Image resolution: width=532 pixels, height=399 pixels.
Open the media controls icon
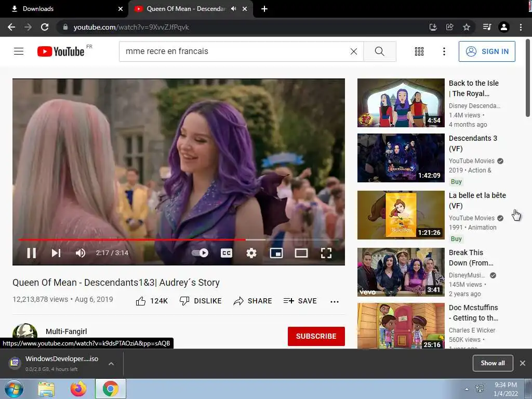tap(487, 27)
